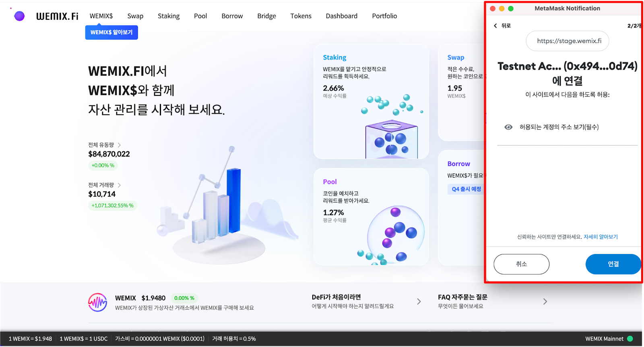
Task: Click the $84,870,022 liquidity value
Action: click(109, 154)
